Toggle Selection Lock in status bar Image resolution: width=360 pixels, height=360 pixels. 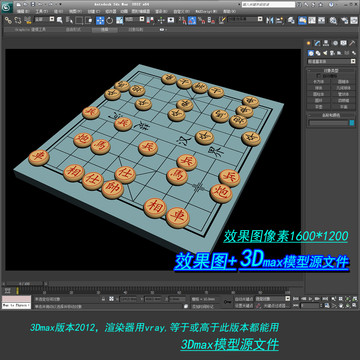pos(103,299)
